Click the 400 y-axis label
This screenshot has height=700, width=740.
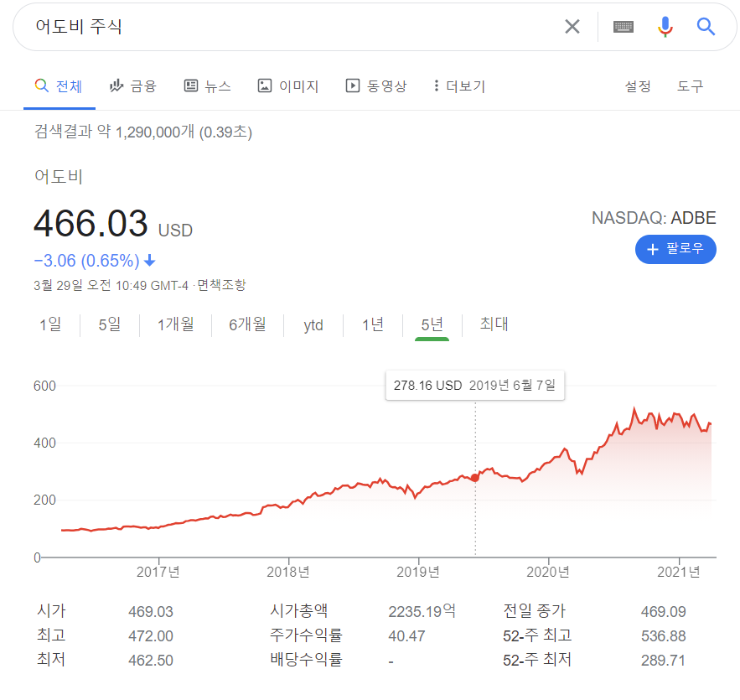coord(44,443)
